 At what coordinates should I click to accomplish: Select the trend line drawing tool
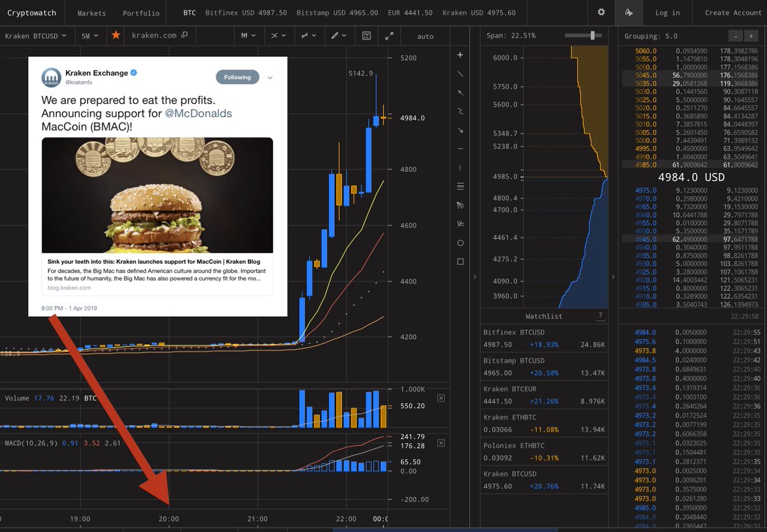click(460, 74)
